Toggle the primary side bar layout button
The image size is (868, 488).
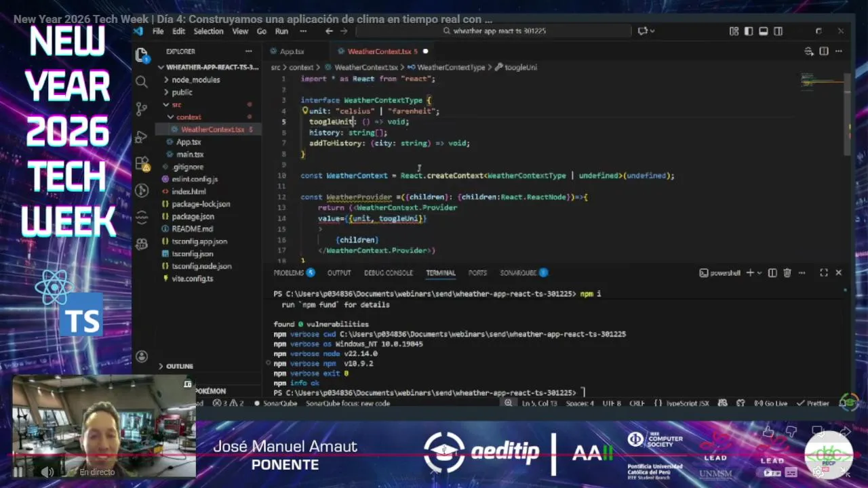749,31
